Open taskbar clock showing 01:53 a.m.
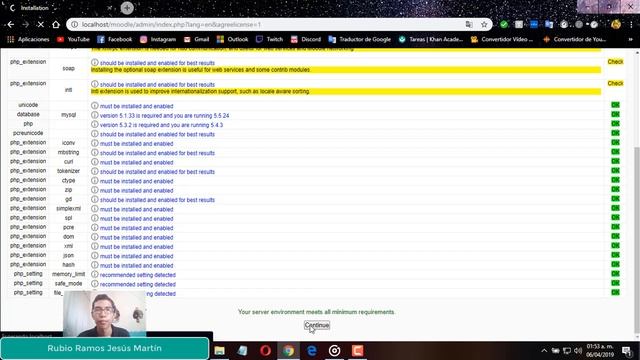This screenshot has width=640, height=360. pos(600,351)
